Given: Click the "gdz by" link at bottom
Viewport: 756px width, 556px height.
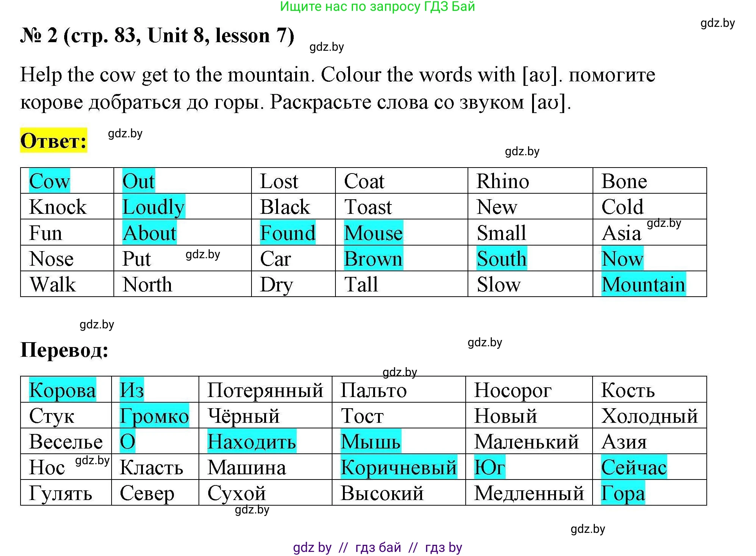Looking at the screenshot, I should [313, 547].
